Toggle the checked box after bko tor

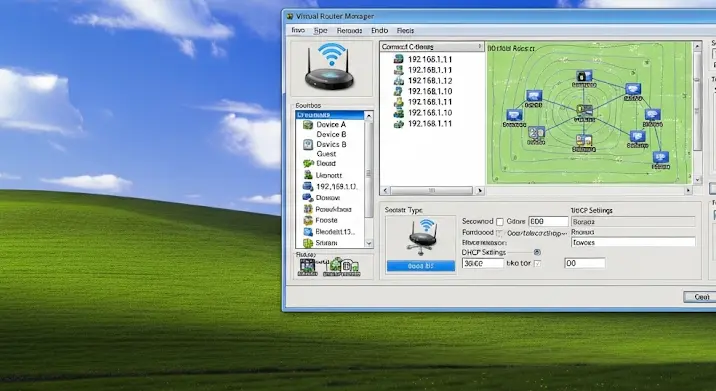[x=537, y=264]
